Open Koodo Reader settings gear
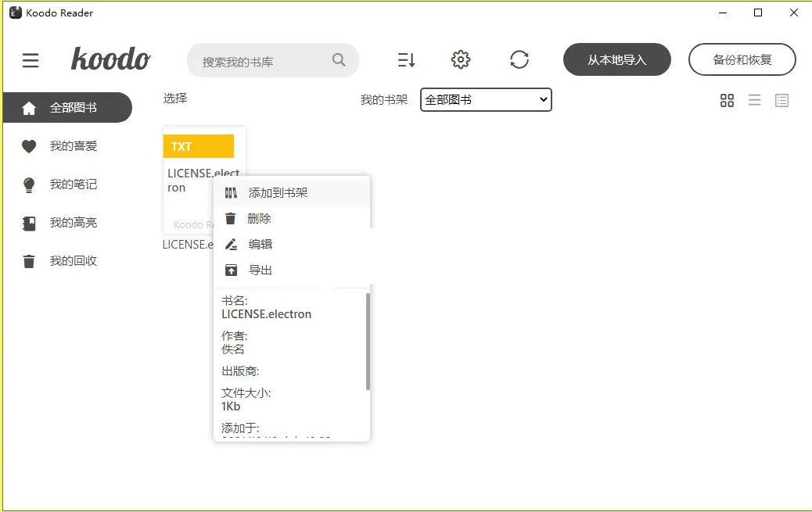812x512 pixels. [461, 59]
